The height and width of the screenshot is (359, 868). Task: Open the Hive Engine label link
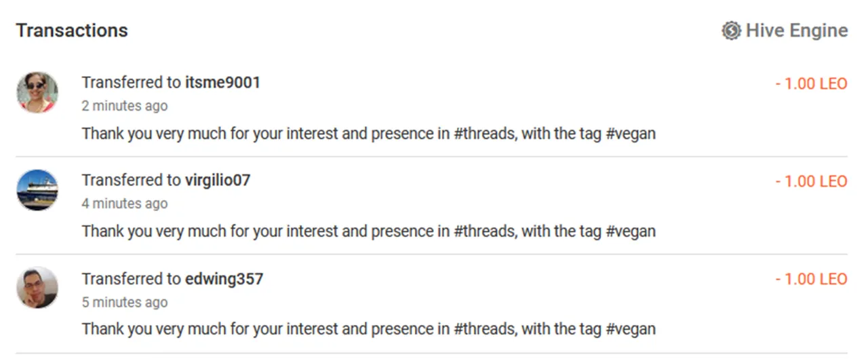(x=796, y=31)
